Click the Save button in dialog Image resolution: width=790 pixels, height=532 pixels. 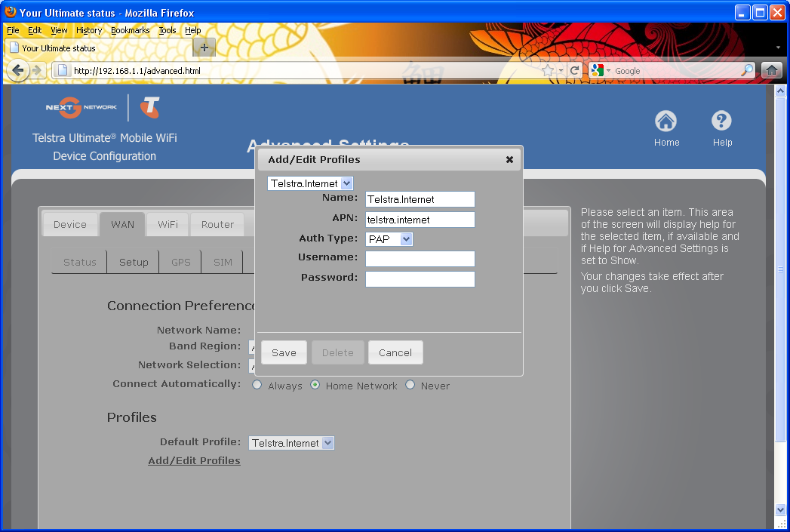[284, 352]
